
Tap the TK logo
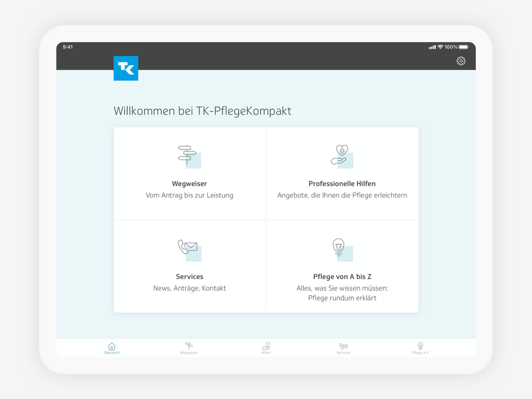click(126, 68)
